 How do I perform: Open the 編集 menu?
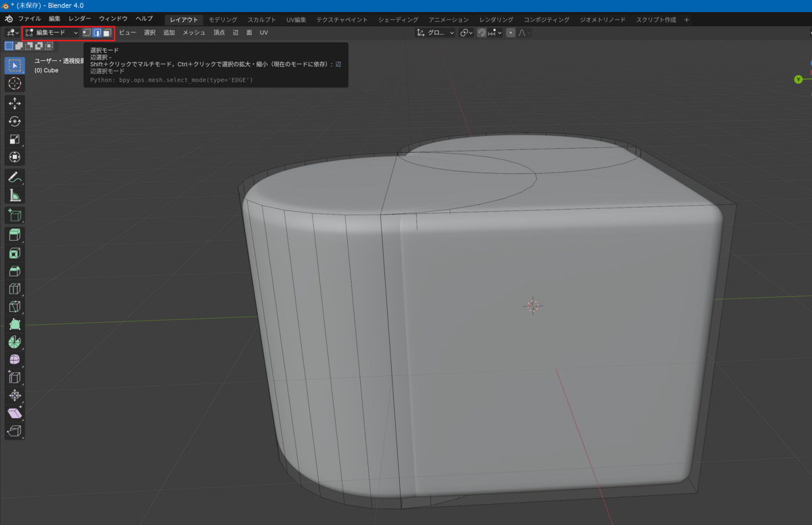(x=55, y=20)
